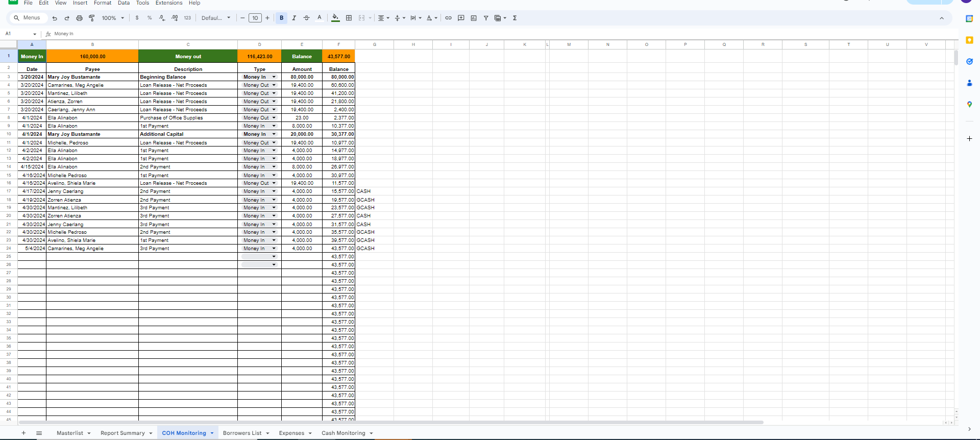Viewport: 980px width, 440px height.
Task: Select column G header
Action: pyautogui.click(x=375, y=44)
